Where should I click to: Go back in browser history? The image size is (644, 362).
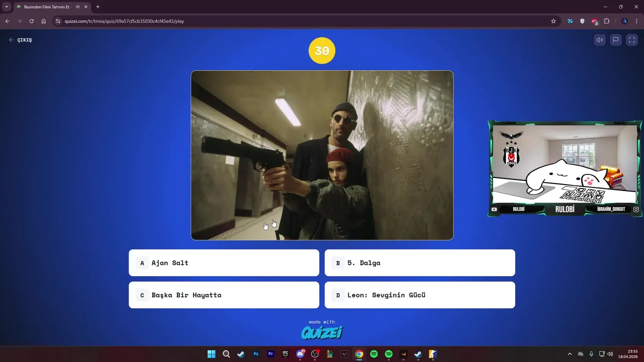7,21
